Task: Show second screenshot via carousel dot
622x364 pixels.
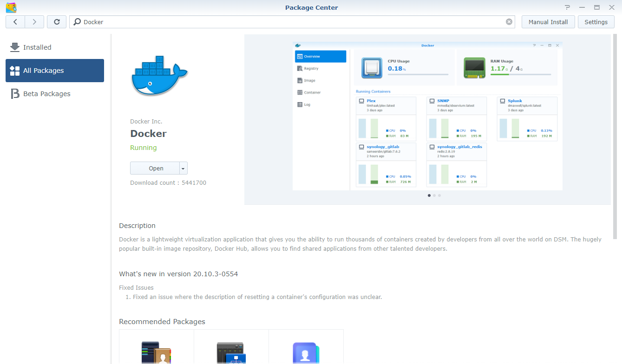Action: click(x=434, y=195)
